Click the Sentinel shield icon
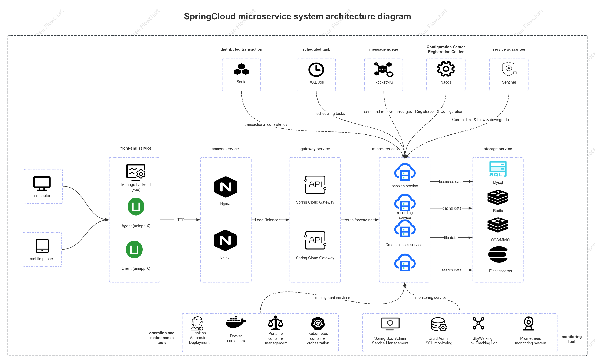Image resolution: width=595 pixels, height=364 pixels. (x=509, y=69)
